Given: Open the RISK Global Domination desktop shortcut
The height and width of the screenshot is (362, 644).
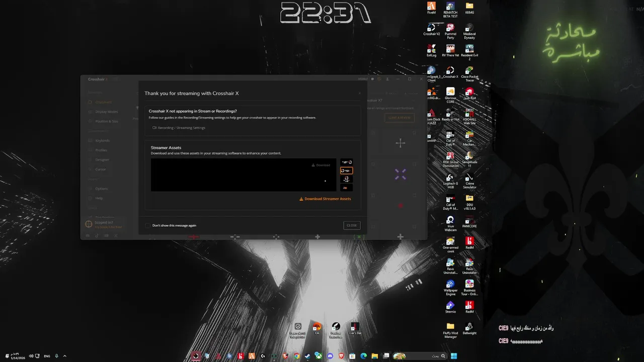Looking at the screenshot, I should (450, 159).
